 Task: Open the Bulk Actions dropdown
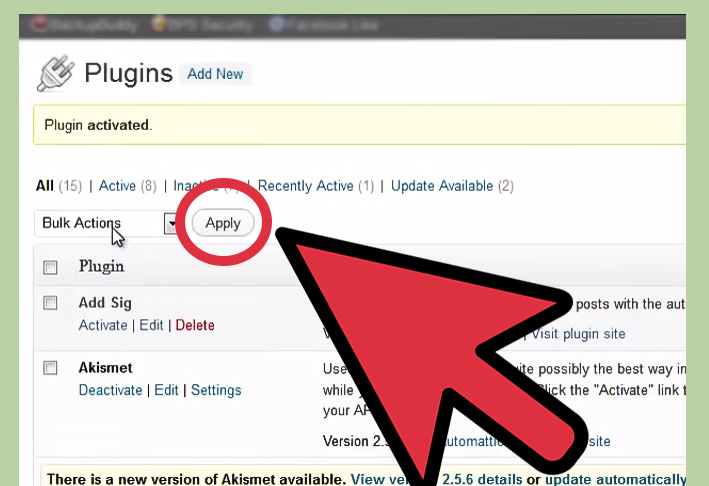[x=98, y=223]
